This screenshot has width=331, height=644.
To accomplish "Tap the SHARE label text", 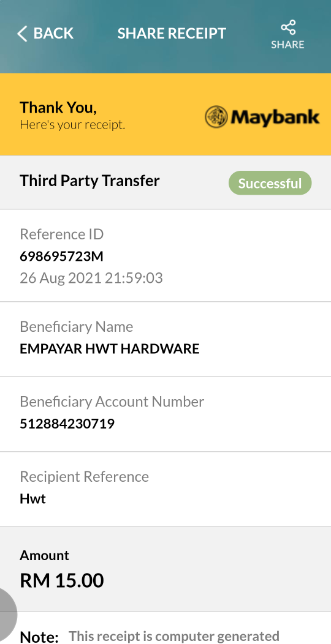I will point(287,44).
